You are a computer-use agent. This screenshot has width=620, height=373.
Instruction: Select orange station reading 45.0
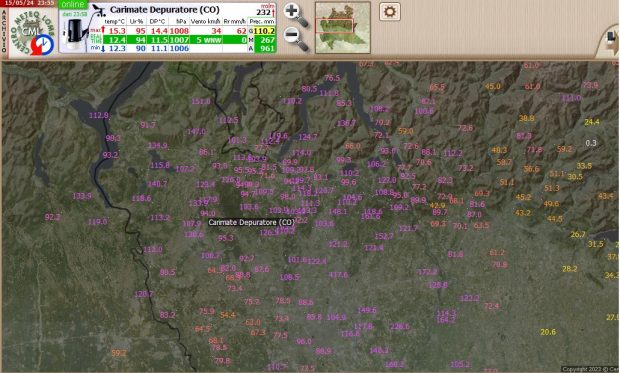point(492,86)
